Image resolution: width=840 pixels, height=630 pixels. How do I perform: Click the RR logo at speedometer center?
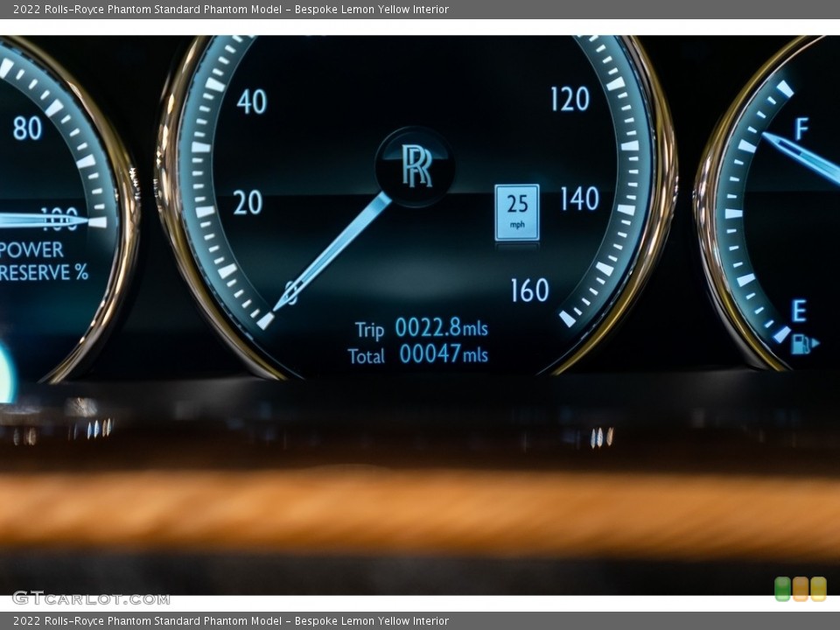click(x=416, y=165)
